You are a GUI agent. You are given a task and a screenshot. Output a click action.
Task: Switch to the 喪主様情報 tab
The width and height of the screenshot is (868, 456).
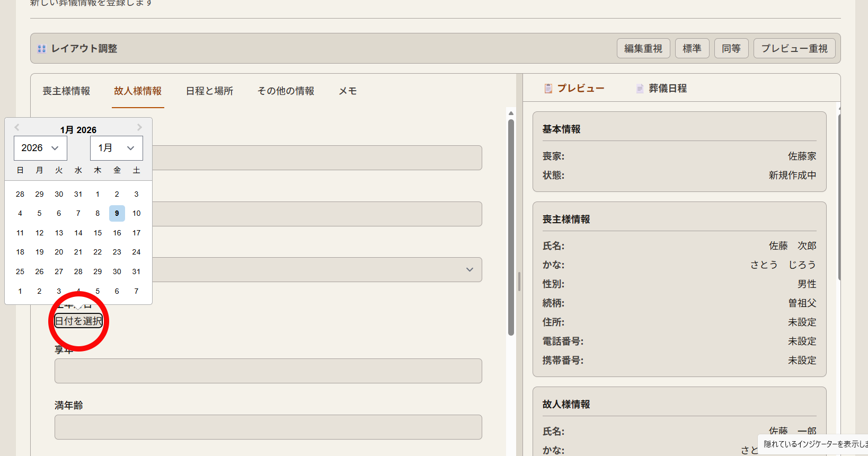(x=66, y=91)
